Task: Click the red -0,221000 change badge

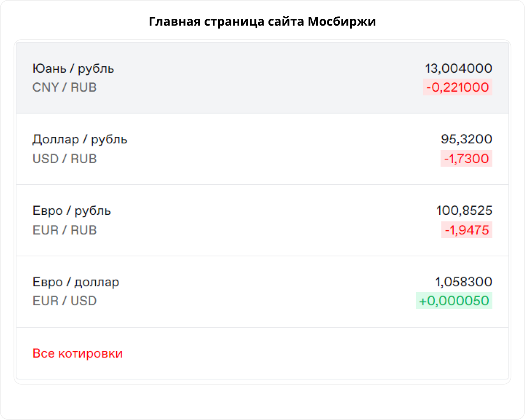Action: (x=457, y=87)
